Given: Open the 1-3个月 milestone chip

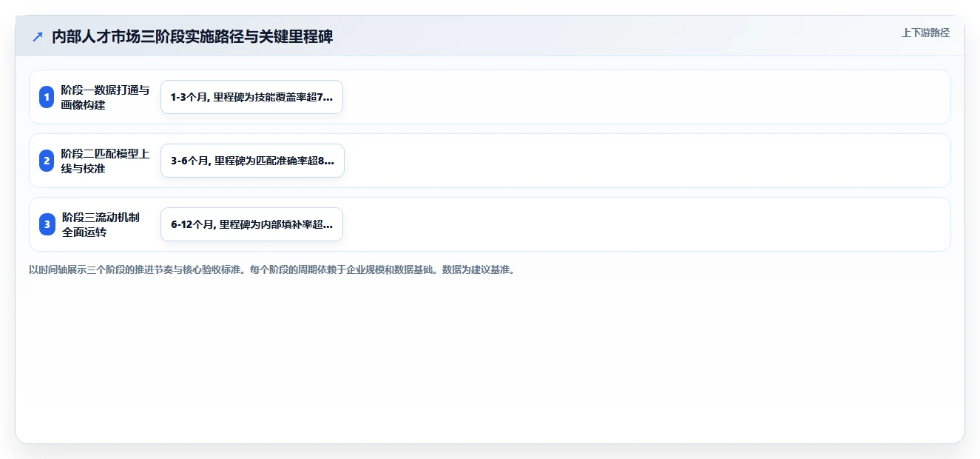Looking at the screenshot, I should coord(251,97).
